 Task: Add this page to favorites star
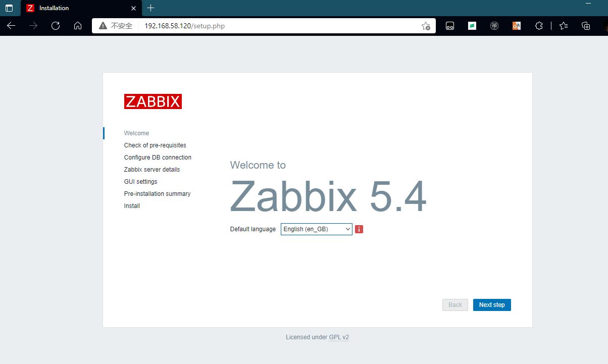(x=426, y=26)
